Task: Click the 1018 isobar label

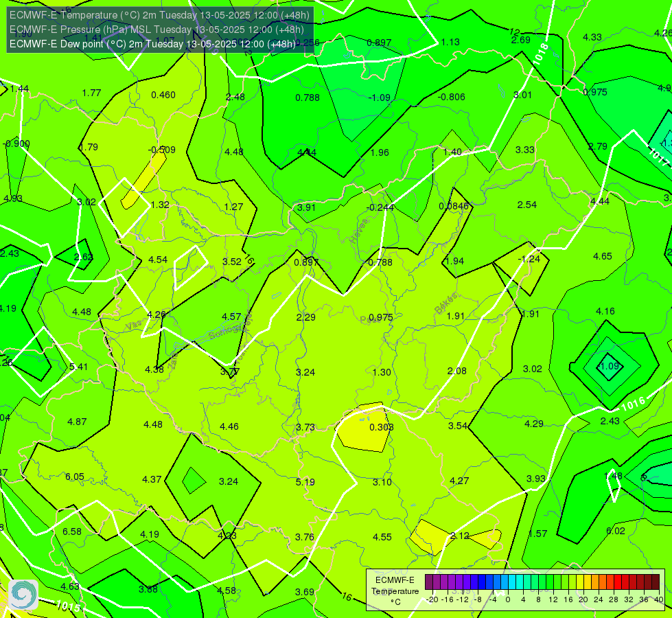Action: (x=540, y=54)
